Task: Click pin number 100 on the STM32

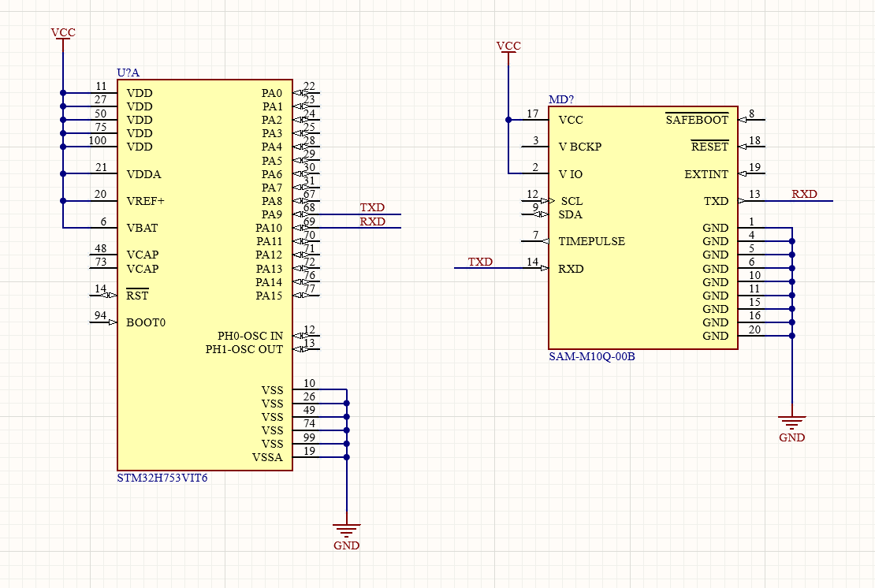Action: pyautogui.click(x=98, y=140)
